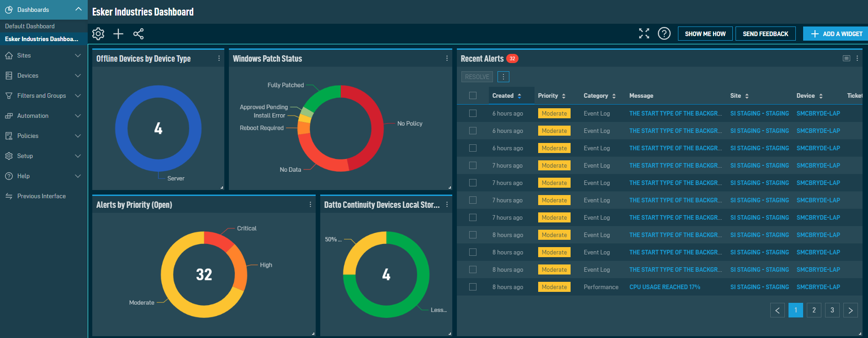The image size is (868, 338).
Task: Go to previous alerts page arrow
Action: (778, 310)
